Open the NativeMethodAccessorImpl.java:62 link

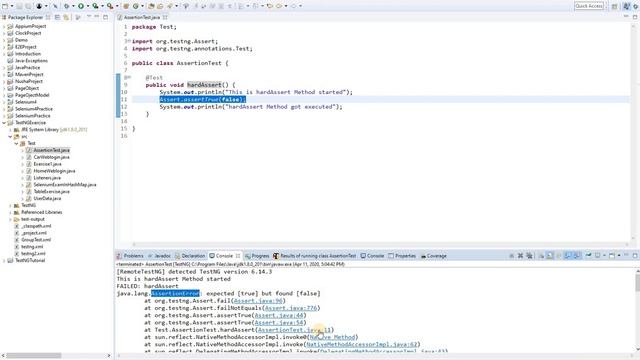(x=361, y=344)
